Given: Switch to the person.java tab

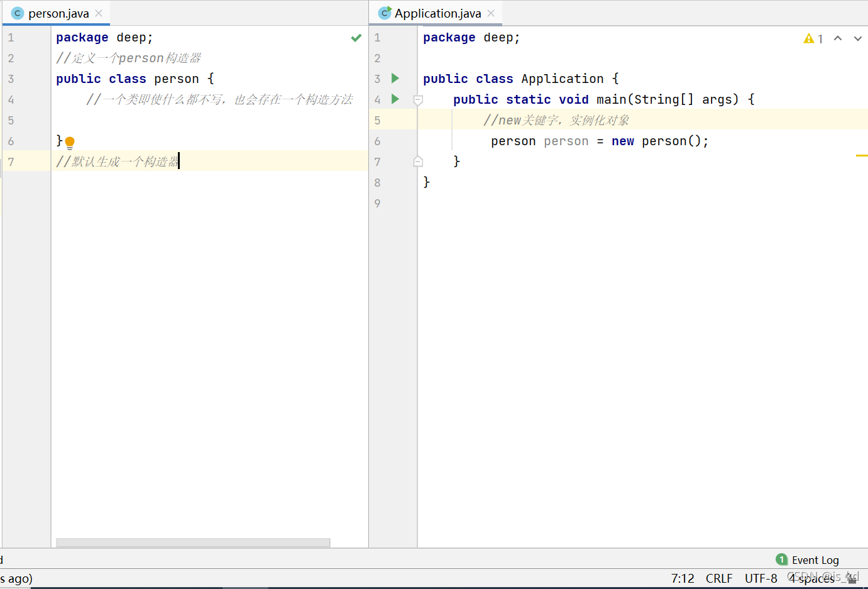Looking at the screenshot, I should [58, 13].
